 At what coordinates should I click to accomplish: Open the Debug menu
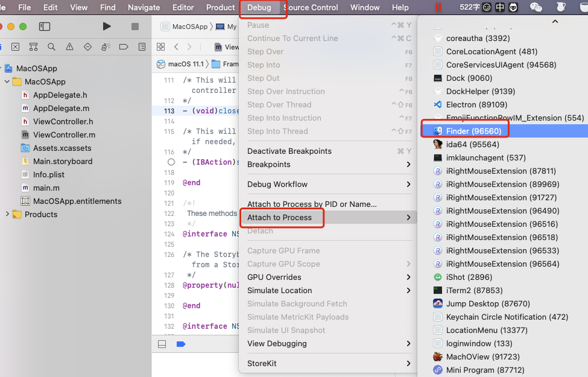(259, 7)
